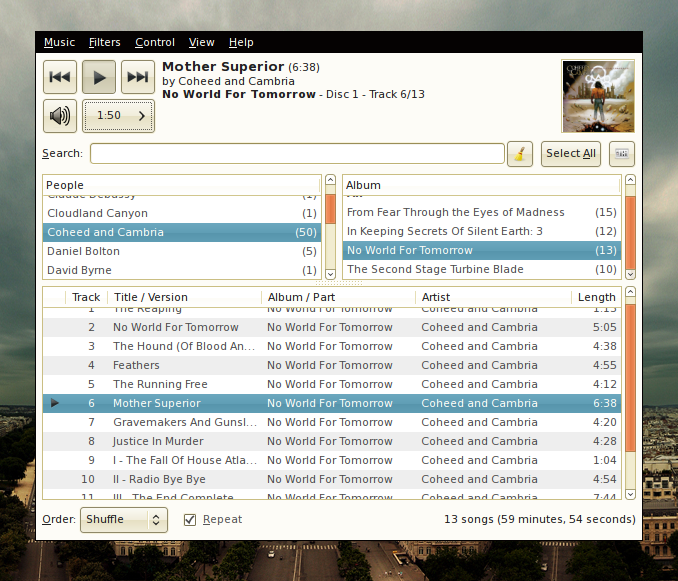Select album No World For Tomorrow in Album pane
This screenshot has height=581, width=678.
point(482,250)
